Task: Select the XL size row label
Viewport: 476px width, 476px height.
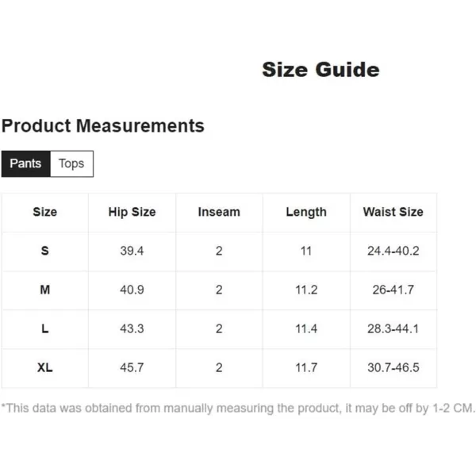Action: [45, 367]
